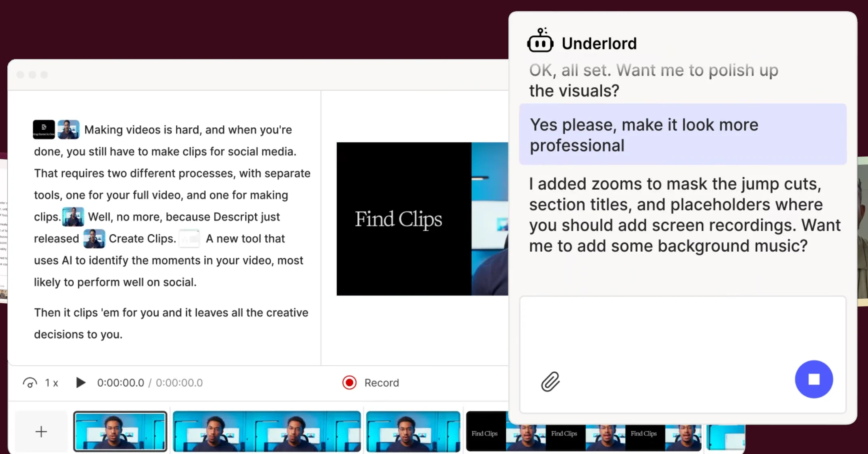Click the dark title-card thumbnail at script start
This screenshot has width=868, height=454.
click(44, 129)
